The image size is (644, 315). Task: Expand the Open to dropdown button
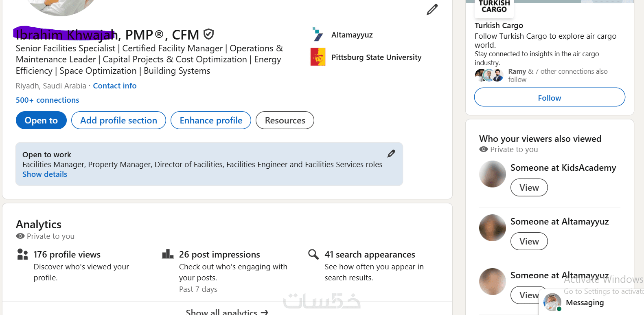click(41, 121)
